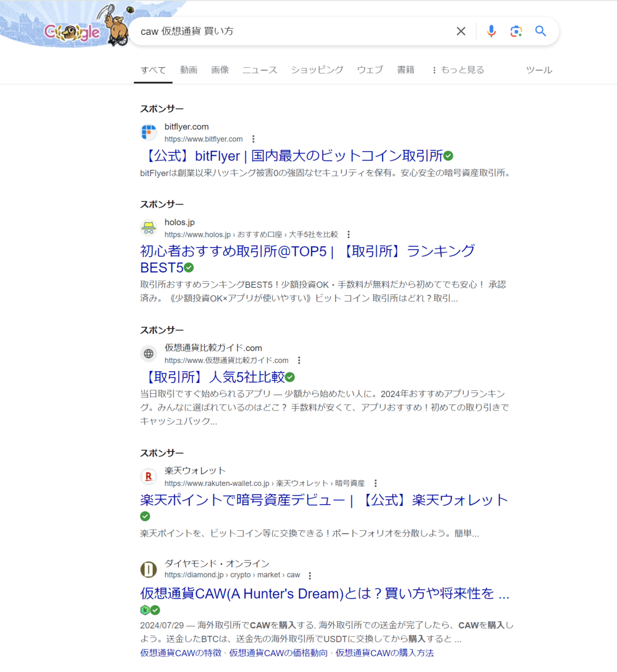This screenshot has height=672, width=617.
Task: Open 仮想通貨CAWの購入方法 sitelink
Action: (384, 653)
